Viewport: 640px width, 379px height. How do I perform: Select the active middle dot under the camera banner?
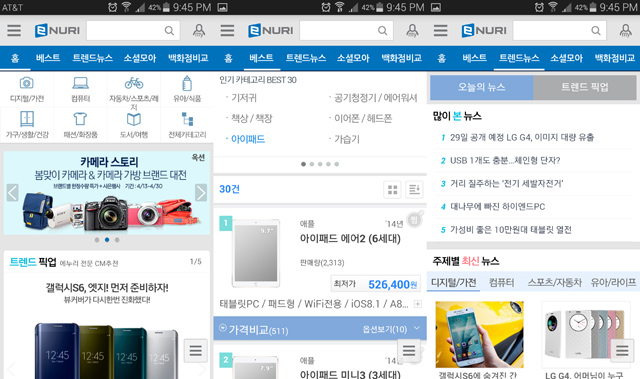[107, 240]
